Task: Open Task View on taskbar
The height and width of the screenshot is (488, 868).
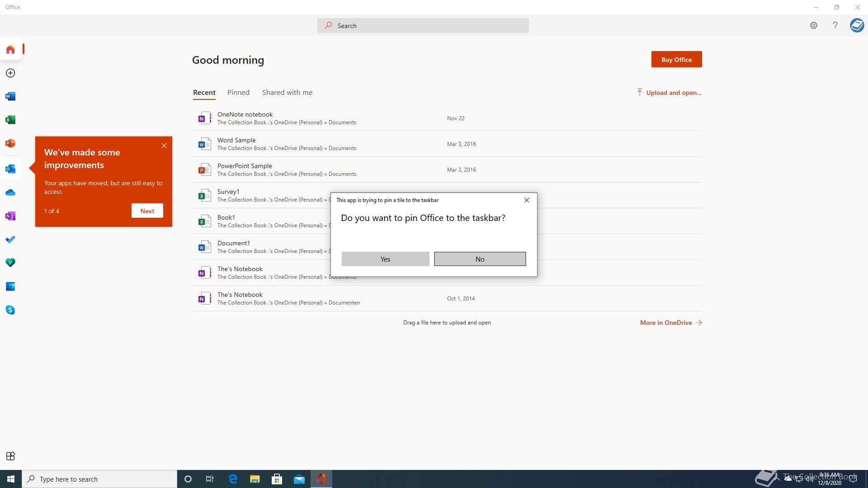Action: tap(210, 479)
